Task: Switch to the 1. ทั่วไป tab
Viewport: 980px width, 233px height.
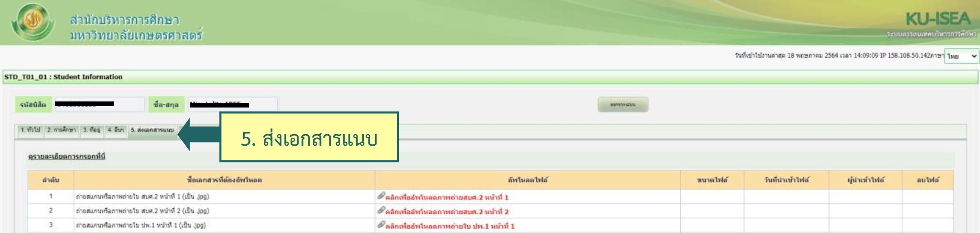Action: click(x=31, y=130)
